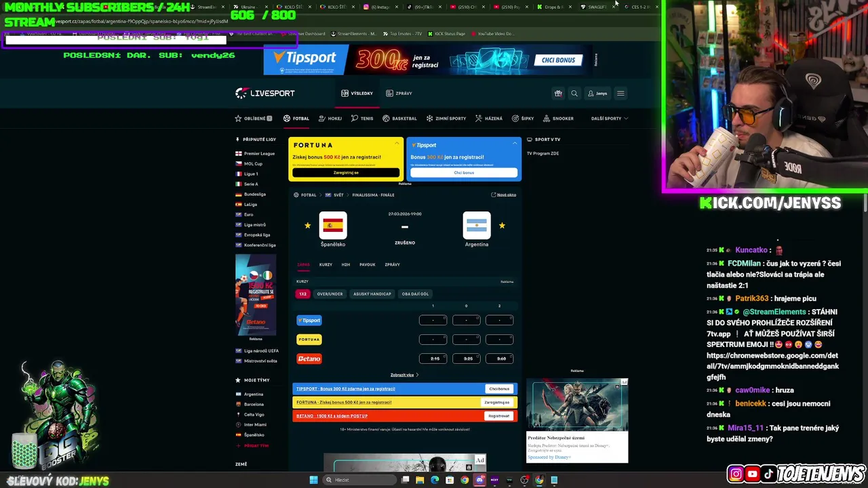The image size is (868, 488).
Task: Click the Hledat taskbar search field
Action: [358, 480]
